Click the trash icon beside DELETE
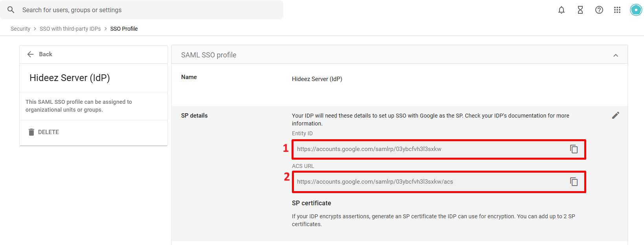The width and height of the screenshot is (644, 245). click(x=31, y=132)
